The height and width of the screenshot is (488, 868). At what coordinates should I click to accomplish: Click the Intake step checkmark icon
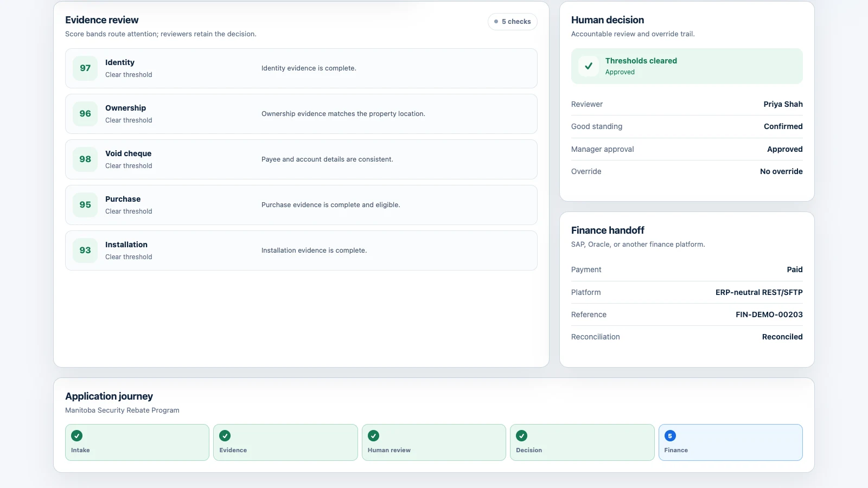[77, 435]
